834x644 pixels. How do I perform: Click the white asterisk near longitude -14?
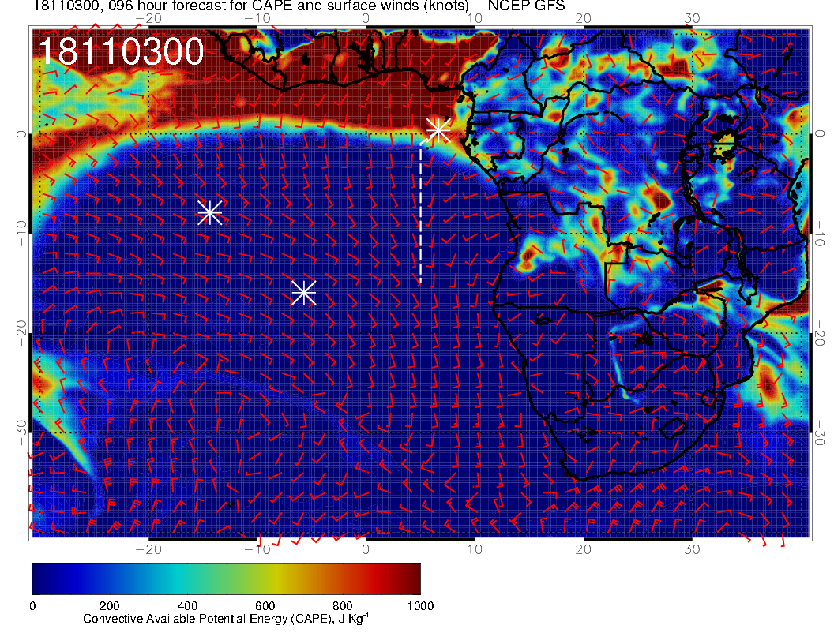pyautogui.click(x=209, y=212)
